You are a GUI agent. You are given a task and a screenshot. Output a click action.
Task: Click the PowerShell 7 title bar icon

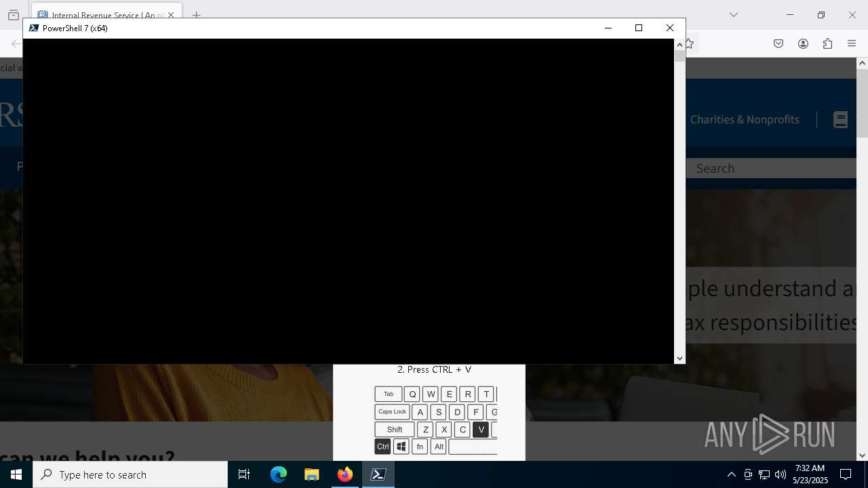tap(33, 28)
